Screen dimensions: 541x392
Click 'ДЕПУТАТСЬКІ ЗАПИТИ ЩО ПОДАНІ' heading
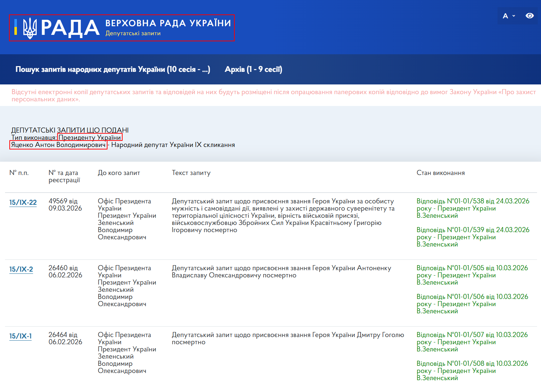70,130
